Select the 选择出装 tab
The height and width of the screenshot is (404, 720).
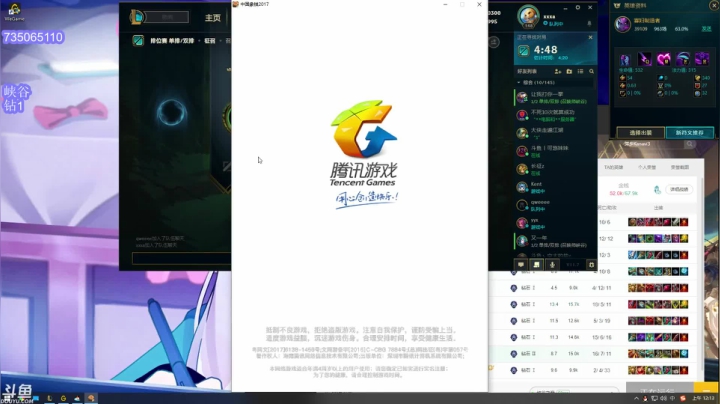click(641, 133)
